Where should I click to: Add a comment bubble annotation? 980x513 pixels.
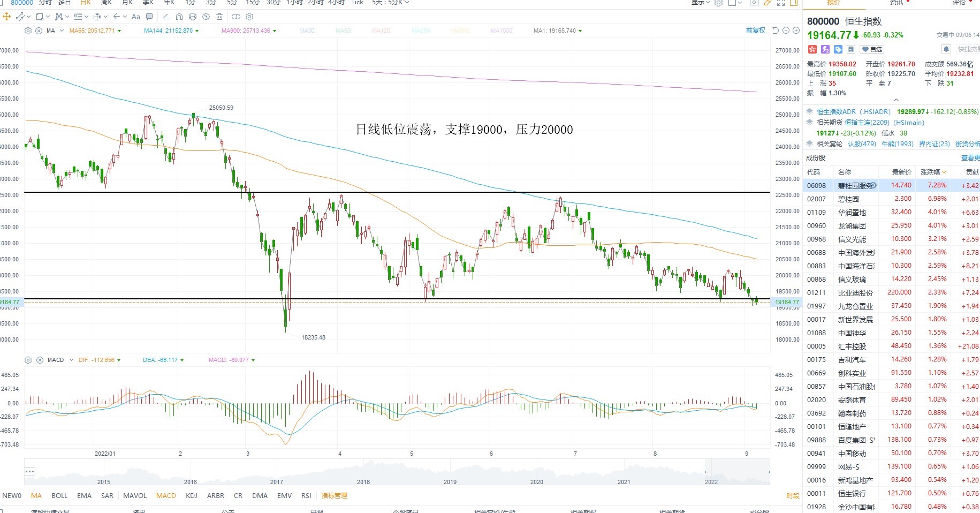click(x=149, y=17)
